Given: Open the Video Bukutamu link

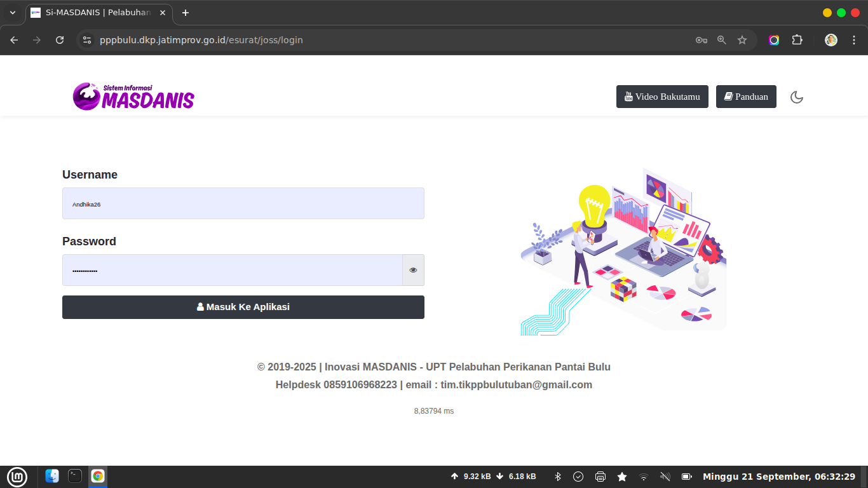Looking at the screenshot, I should pyautogui.click(x=662, y=97).
